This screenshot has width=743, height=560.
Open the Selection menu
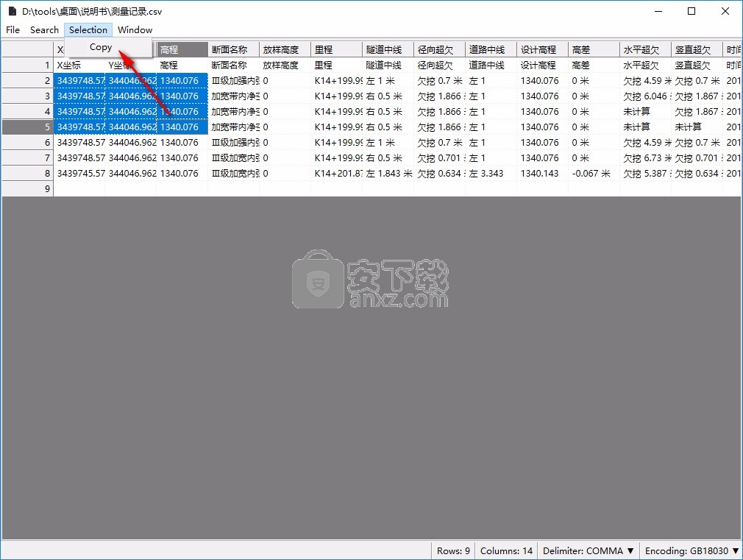coord(88,30)
